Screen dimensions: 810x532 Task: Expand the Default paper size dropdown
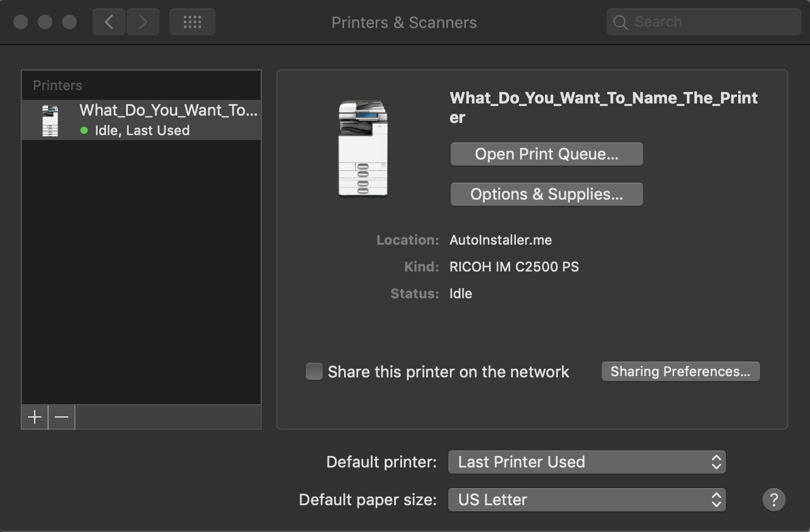pyautogui.click(x=586, y=500)
